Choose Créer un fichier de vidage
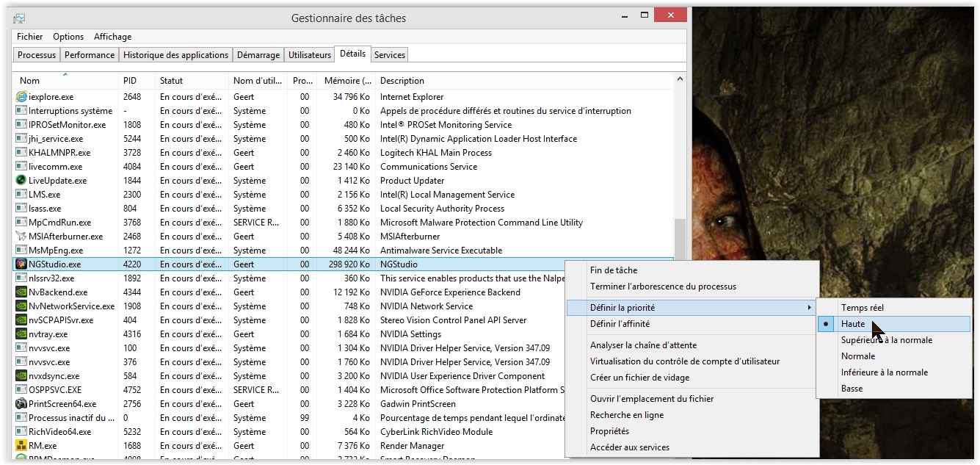The image size is (980, 465). [692, 378]
